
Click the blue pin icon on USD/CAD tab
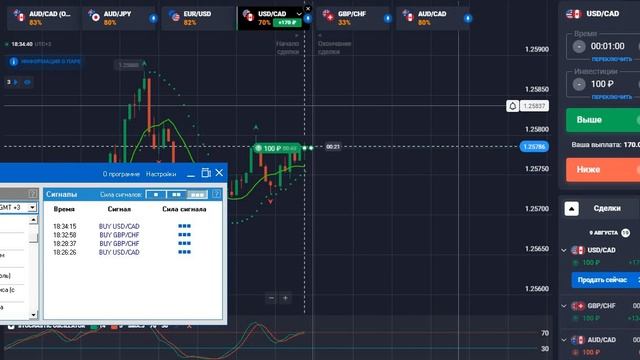click(308, 18)
